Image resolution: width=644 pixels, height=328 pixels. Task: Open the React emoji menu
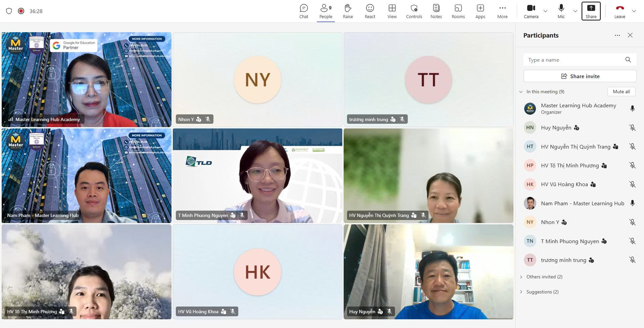tap(370, 11)
